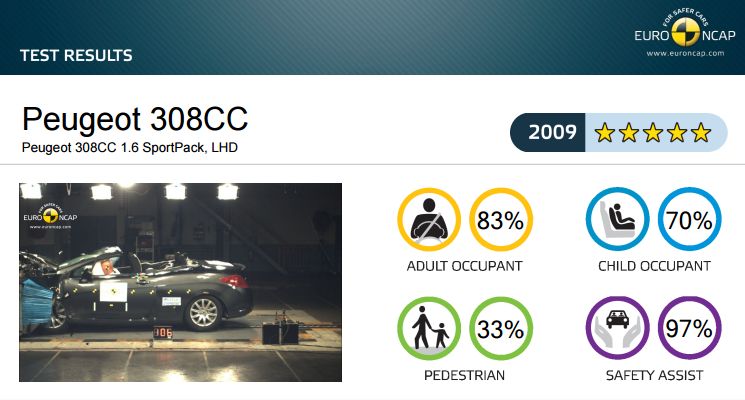Screen dimensions: 745x400
Task: Click the Euro NCAP logo in header
Action: 685,32
